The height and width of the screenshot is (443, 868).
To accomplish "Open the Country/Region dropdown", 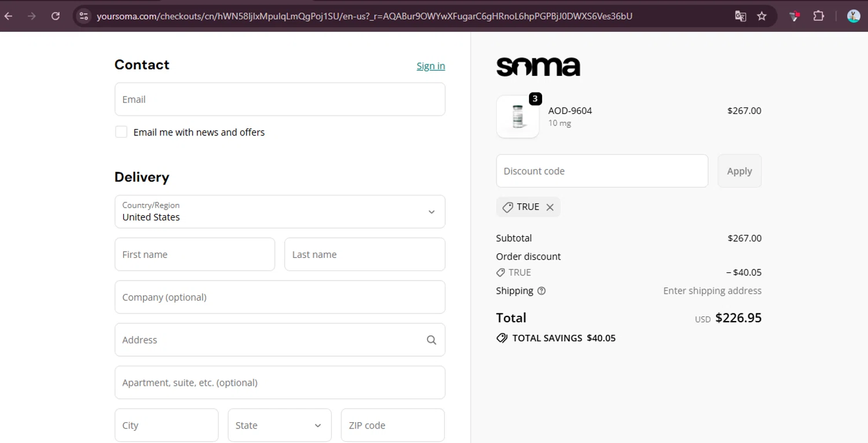I will coord(280,212).
